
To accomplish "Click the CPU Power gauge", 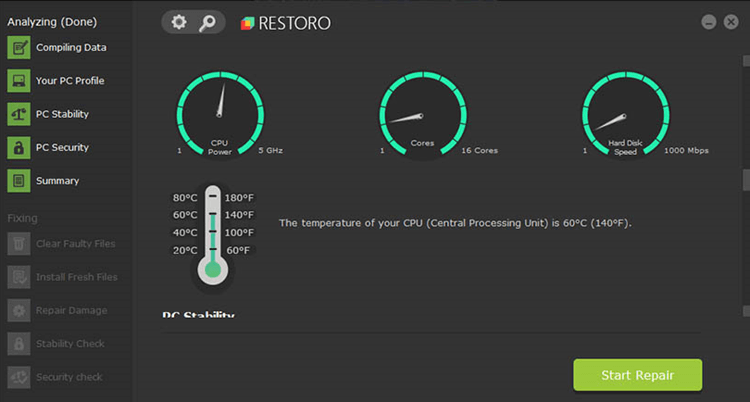I will point(220,114).
